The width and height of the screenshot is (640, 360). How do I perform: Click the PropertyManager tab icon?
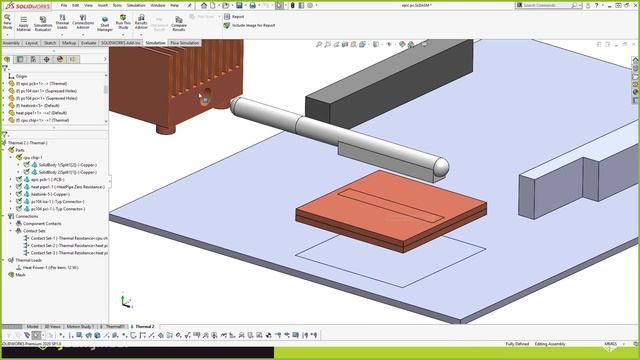[x=20, y=59]
